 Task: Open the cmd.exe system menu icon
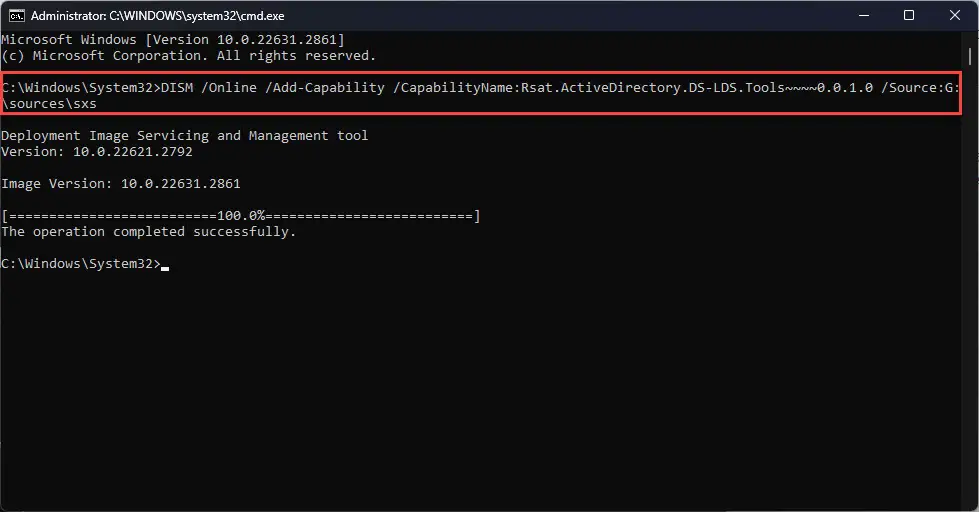(x=16, y=16)
